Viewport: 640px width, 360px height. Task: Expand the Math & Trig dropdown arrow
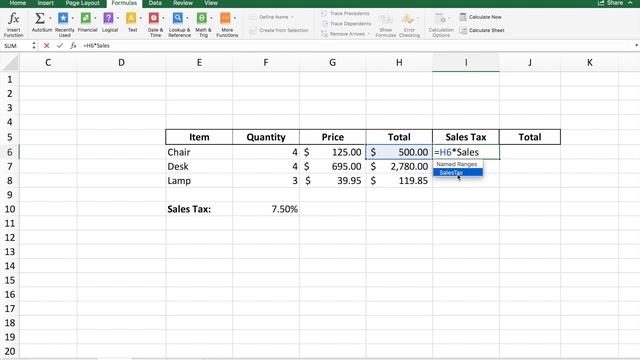point(211,18)
